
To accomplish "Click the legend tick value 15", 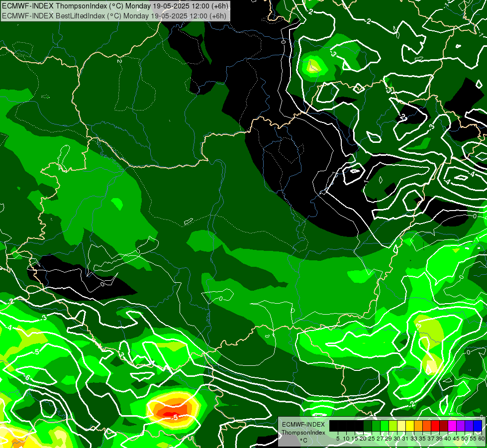I will click(x=355, y=439).
